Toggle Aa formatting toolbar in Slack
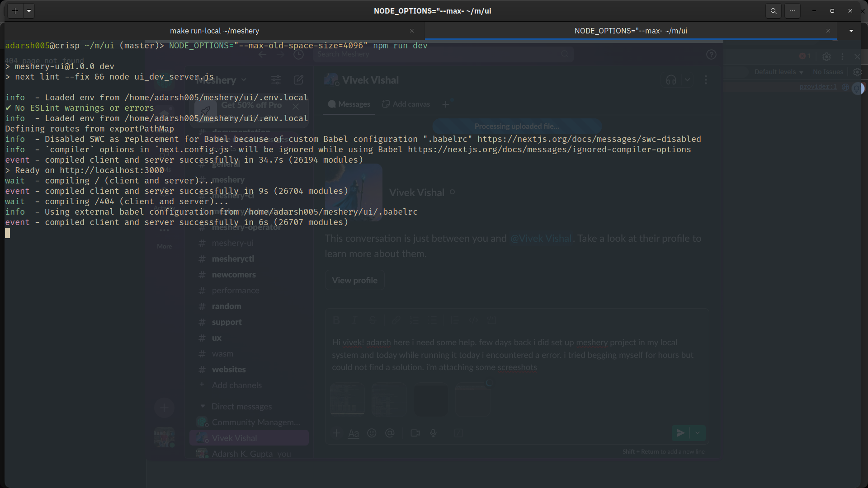This screenshot has width=868, height=488. [x=354, y=433]
